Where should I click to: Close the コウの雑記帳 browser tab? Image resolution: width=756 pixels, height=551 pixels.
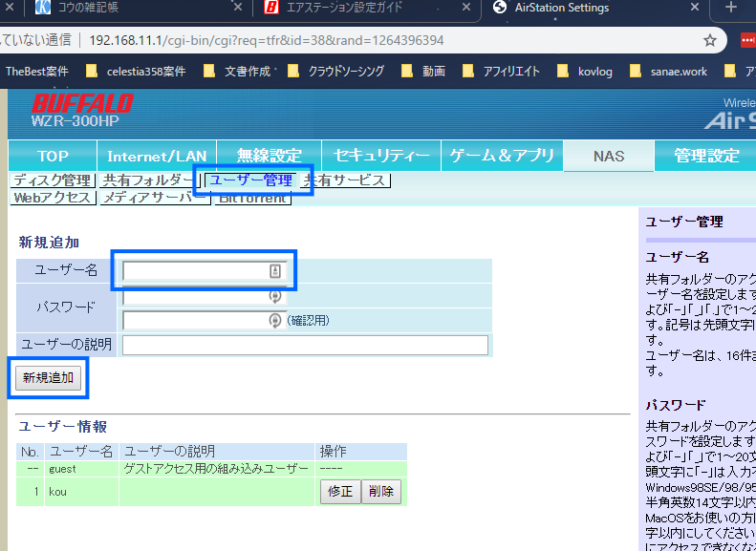point(238,9)
